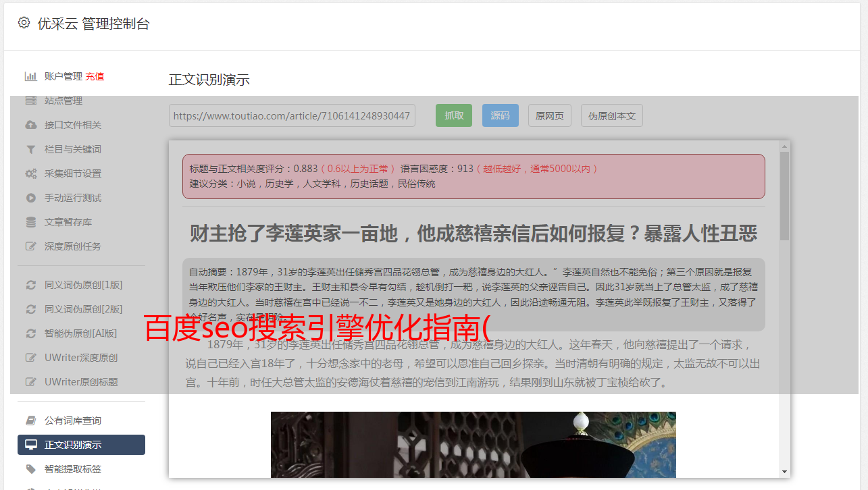Click the 伪原创本文 button
The height and width of the screenshot is (490, 868).
click(x=612, y=115)
